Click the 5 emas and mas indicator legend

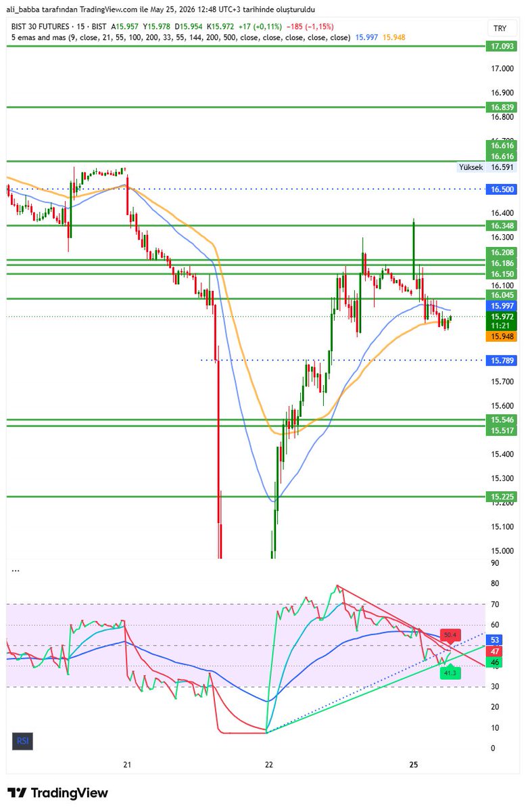click(179, 37)
